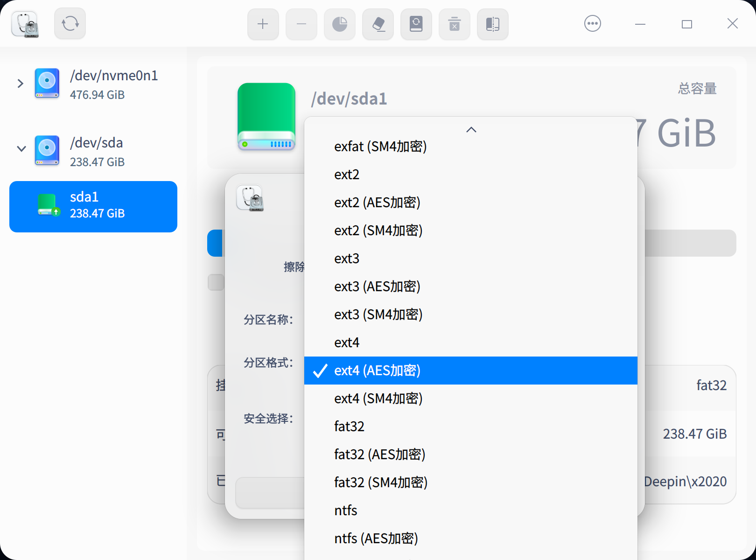Create a new partition with the plus icon
This screenshot has width=756, height=560.
263,24
